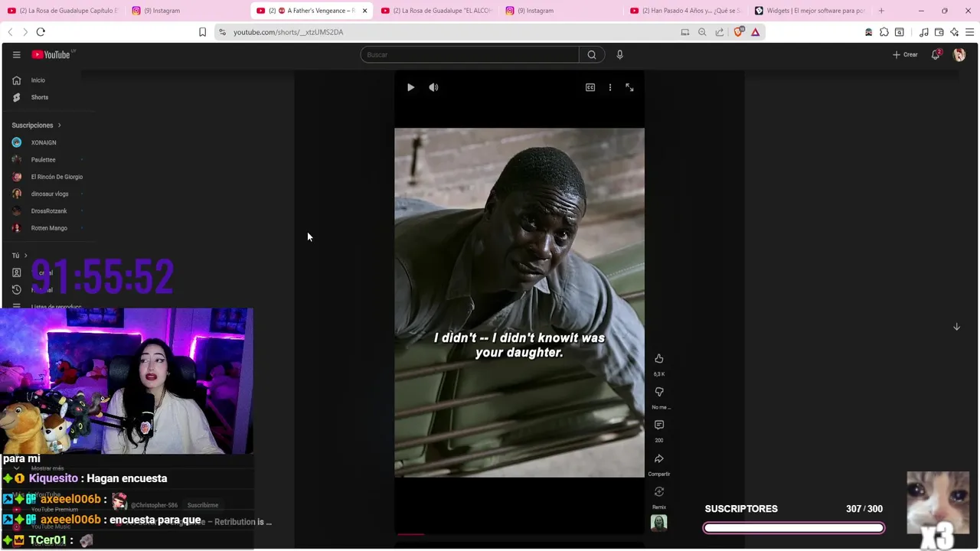Open Brave Wallet icon
980x551 pixels.
point(939,32)
